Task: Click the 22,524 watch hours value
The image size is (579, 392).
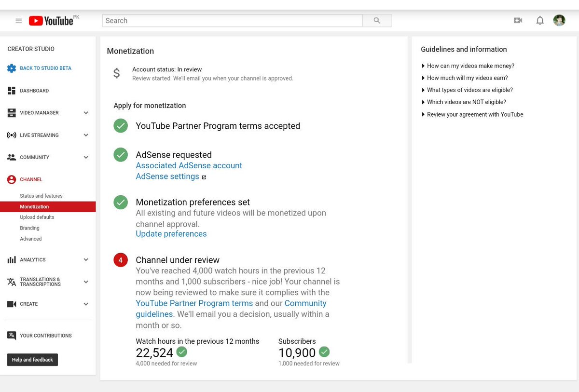Action: coord(154,352)
